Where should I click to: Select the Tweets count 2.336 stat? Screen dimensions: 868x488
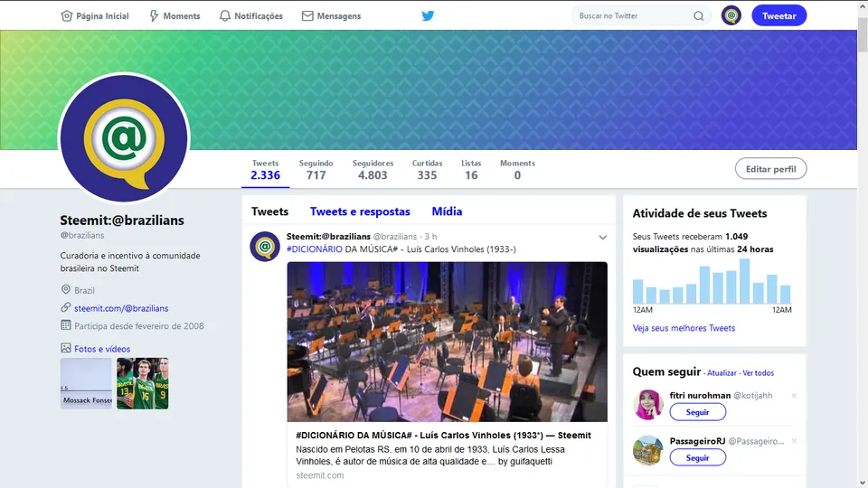pos(265,170)
